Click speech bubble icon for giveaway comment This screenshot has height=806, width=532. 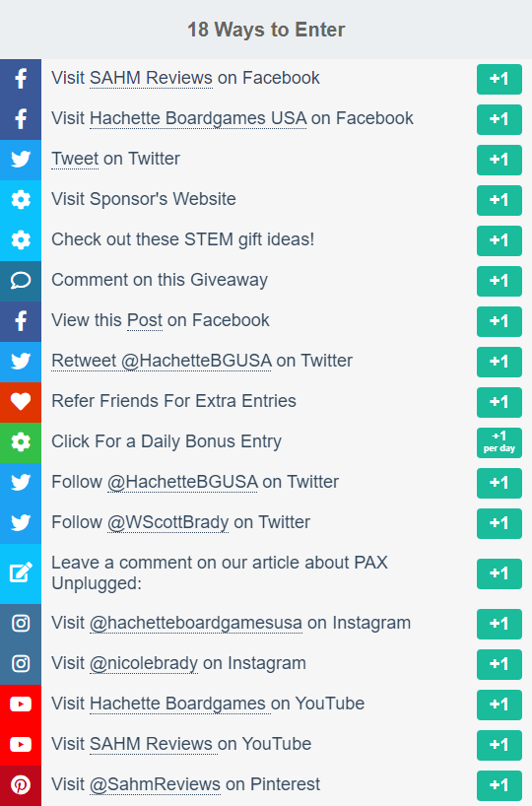point(21,281)
